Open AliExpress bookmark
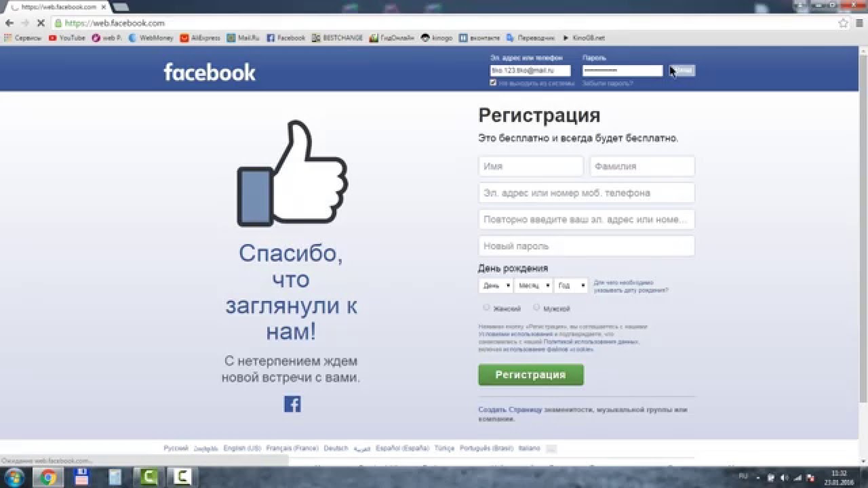 click(200, 38)
